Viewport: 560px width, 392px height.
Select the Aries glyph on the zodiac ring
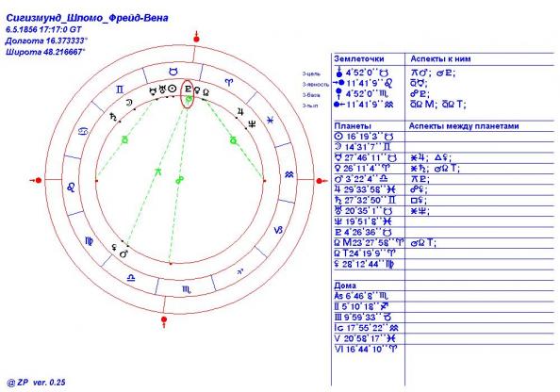(x=228, y=83)
